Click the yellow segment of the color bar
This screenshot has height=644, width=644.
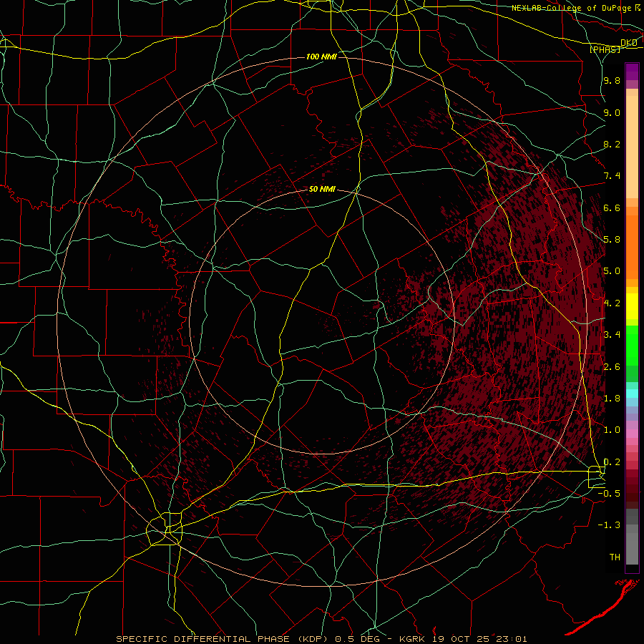point(632,306)
